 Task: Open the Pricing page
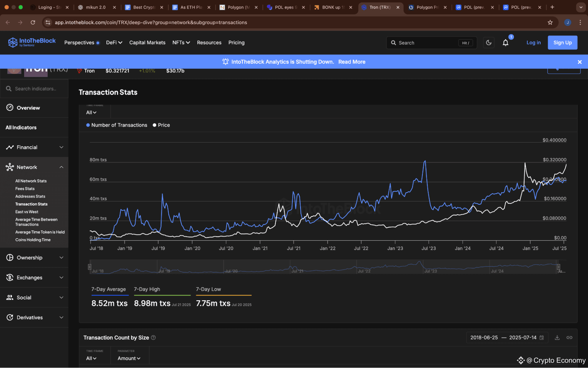[x=236, y=42]
